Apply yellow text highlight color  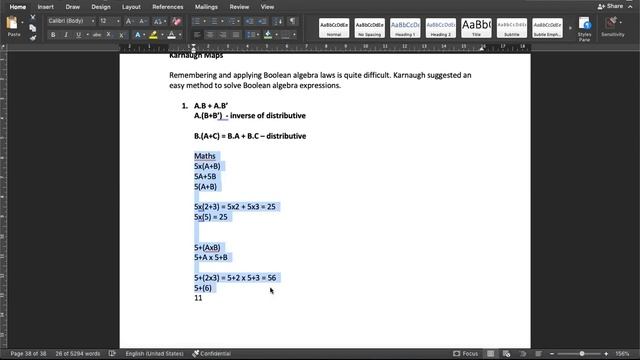pyautogui.click(x=153, y=35)
